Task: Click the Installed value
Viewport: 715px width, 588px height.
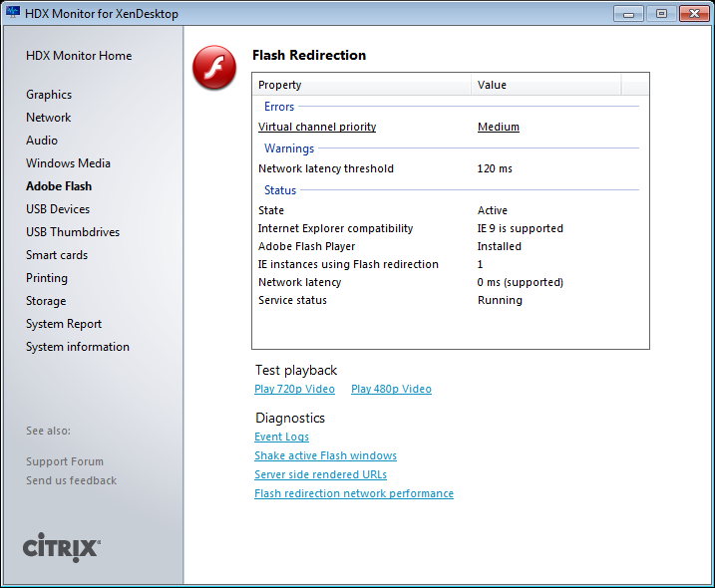Action: coord(499,246)
